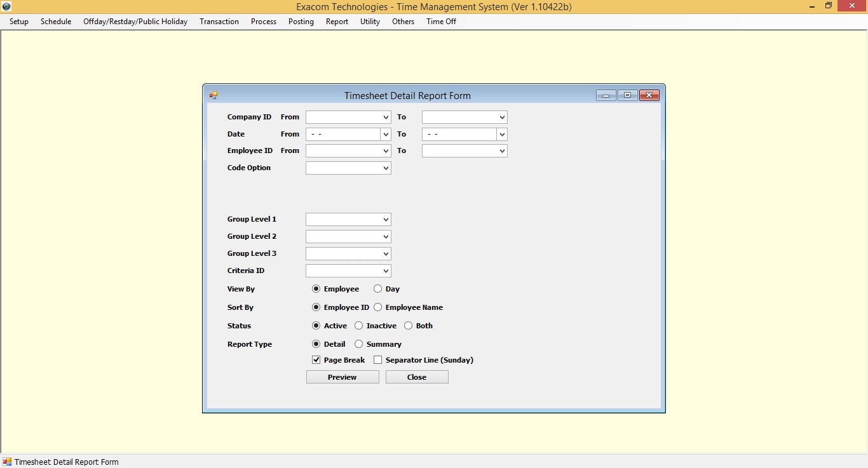Open the Code Option dropdown list
This screenshot has height=468, width=868.
tap(386, 168)
